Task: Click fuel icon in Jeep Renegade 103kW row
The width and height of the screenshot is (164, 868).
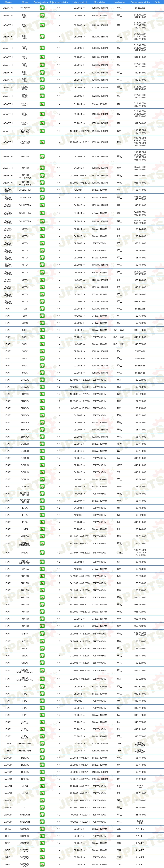Action: [42, 744]
